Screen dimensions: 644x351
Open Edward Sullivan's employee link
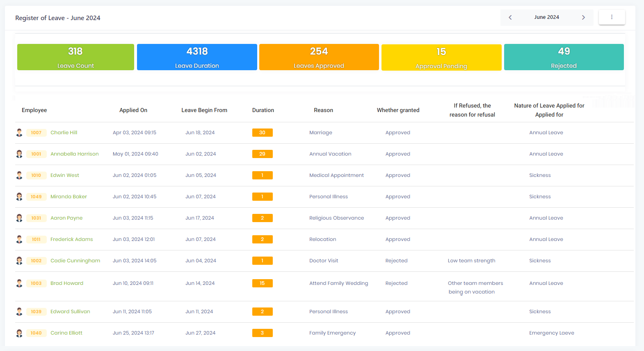70,312
